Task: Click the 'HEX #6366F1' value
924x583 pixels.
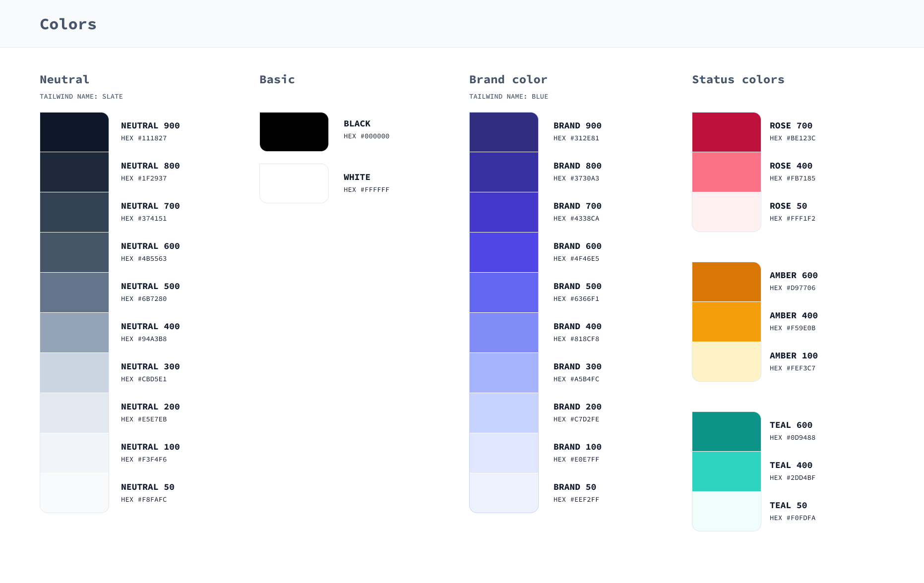Action: 576,299
